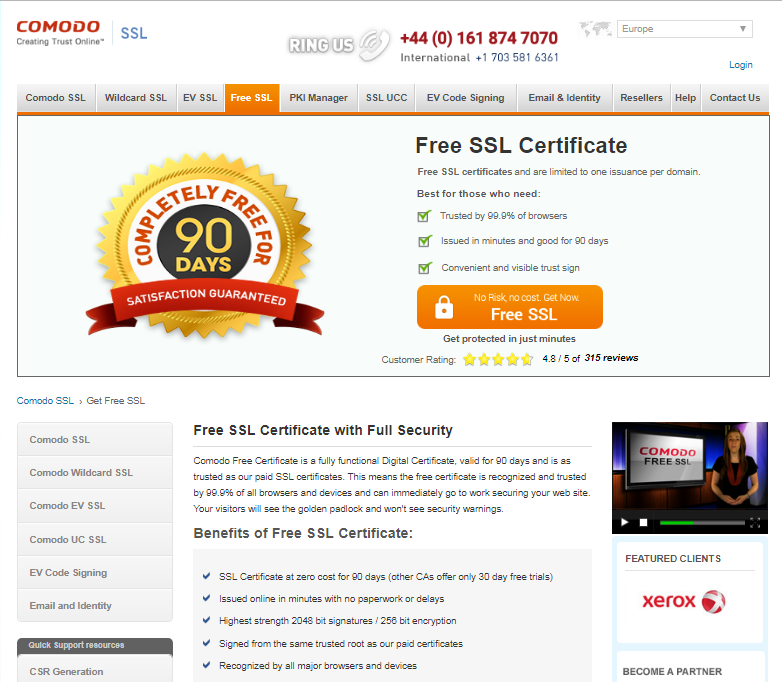Click the Comodo SSL breadcrumb link
The height and width of the screenshot is (682, 782).
click(x=45, y=401)
